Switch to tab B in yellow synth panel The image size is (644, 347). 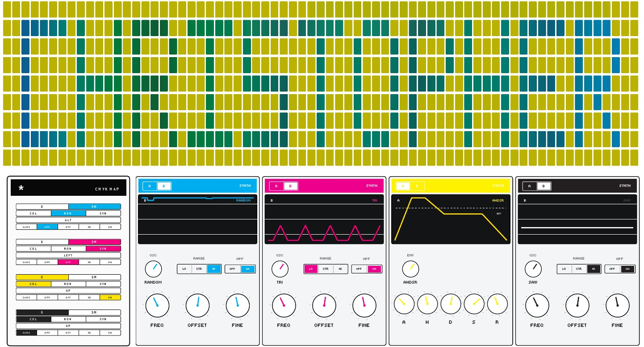pyautogui.click(x=417, y=186)
